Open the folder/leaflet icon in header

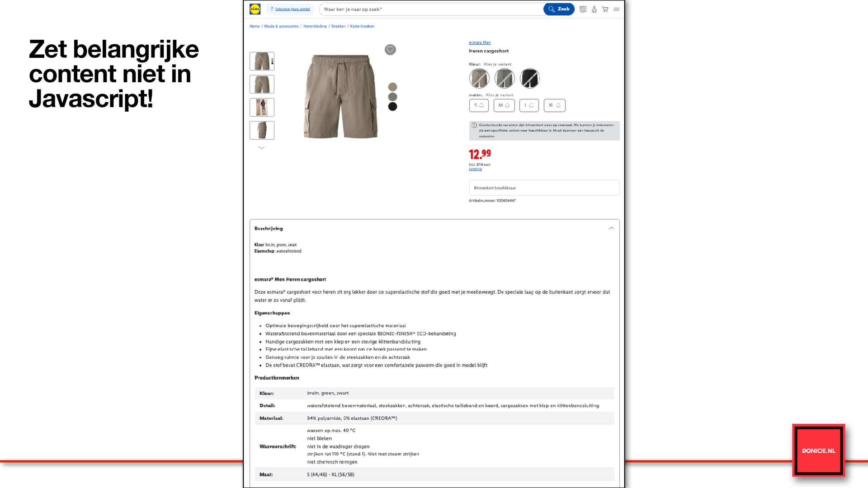pyautogui.click(x=583, y=9)
